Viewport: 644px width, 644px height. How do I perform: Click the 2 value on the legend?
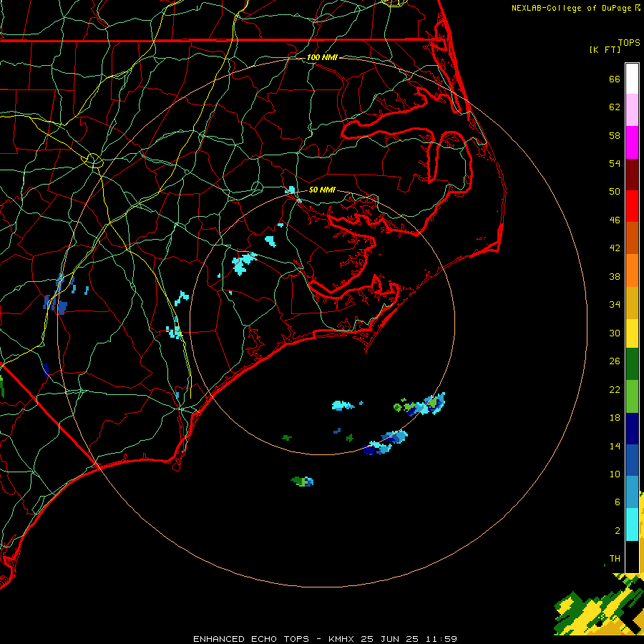click(x=618, y=531)
